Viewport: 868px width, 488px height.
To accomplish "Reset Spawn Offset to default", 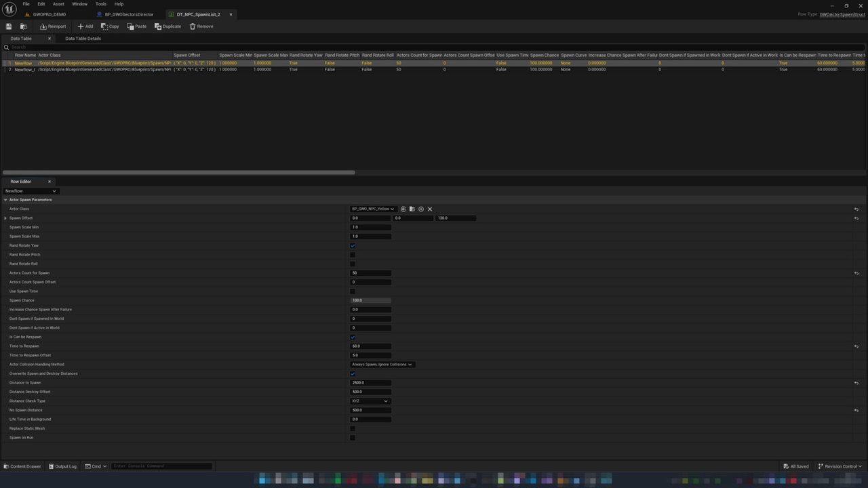I will point(856,218).
